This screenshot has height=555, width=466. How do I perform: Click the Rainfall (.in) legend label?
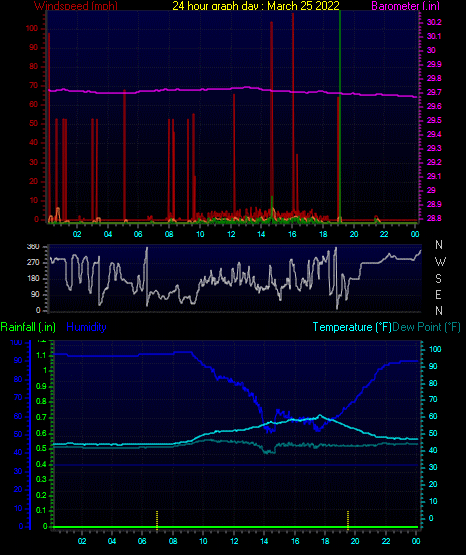[28, 327]
